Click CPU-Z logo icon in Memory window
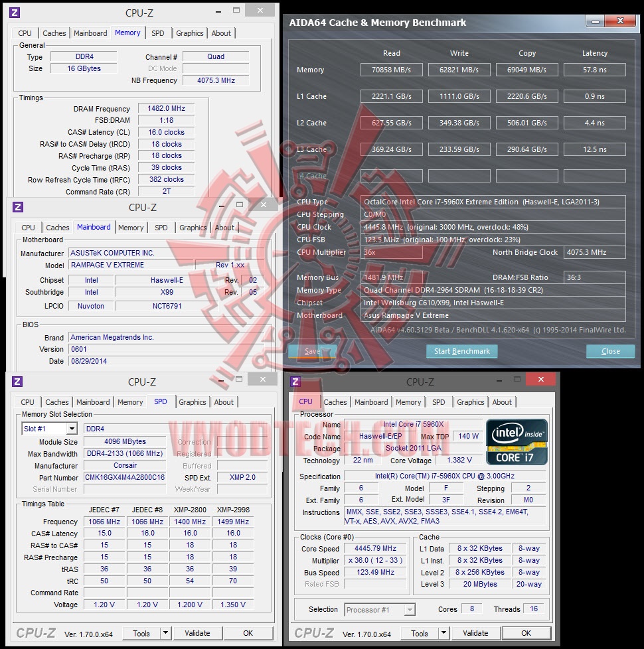 click(x=15, y=13)
